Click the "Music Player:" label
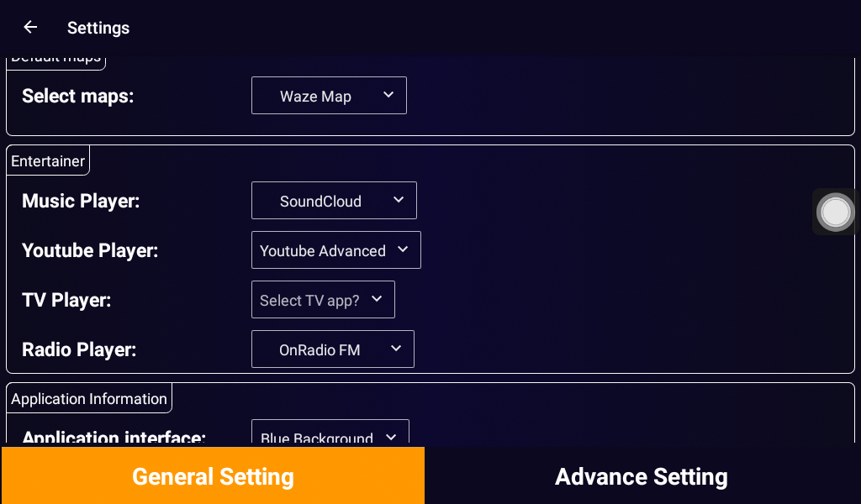The image size is (861, 504). pyautogui.click(x=81, y=201)
